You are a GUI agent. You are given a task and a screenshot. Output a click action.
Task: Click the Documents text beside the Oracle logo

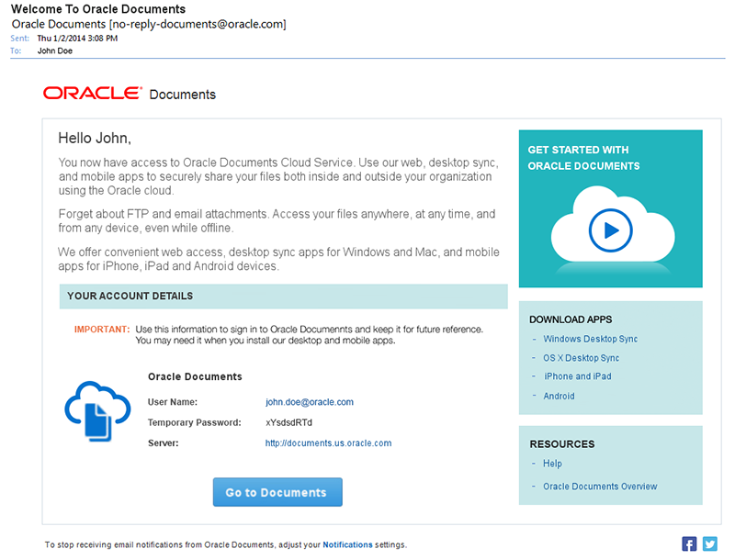pos(182,95)
